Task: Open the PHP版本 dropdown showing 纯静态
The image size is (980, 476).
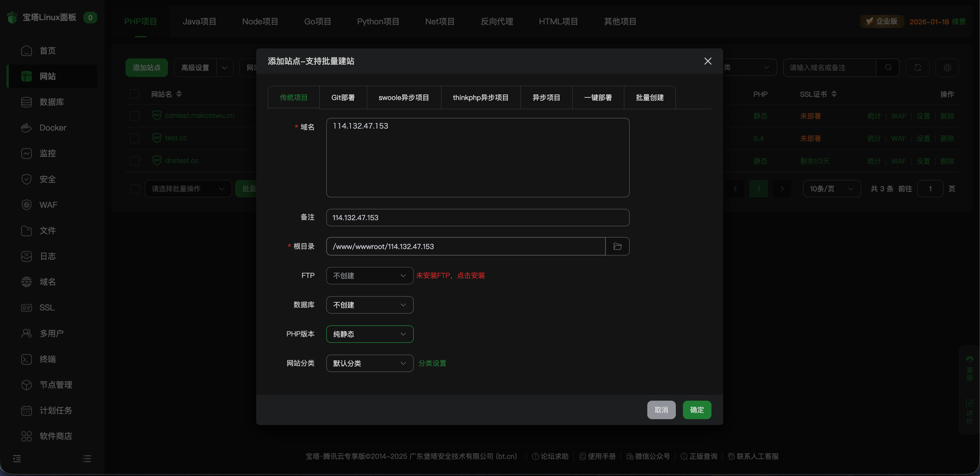Action: (x=369, y=334)
